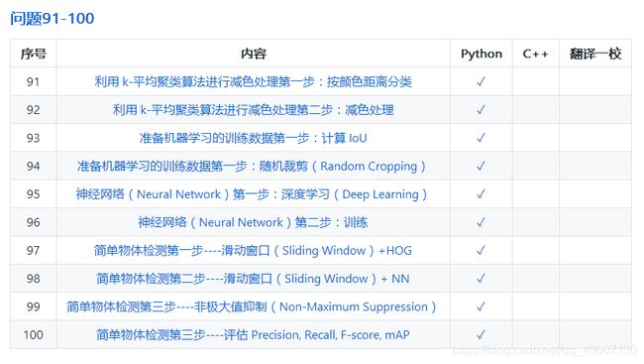Click the Python checkmark in row 100
Screen dimensions: 644x364
pyautogui.click(x=481, y=335)
